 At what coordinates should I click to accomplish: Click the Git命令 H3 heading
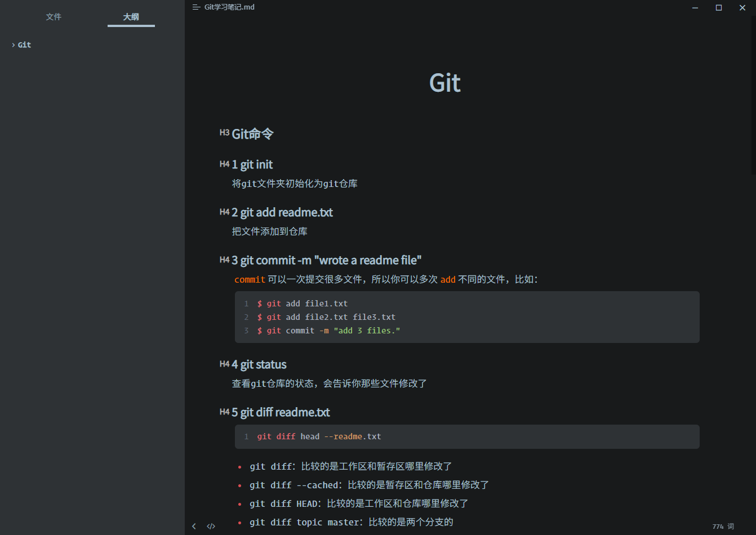tap(252, 134)
